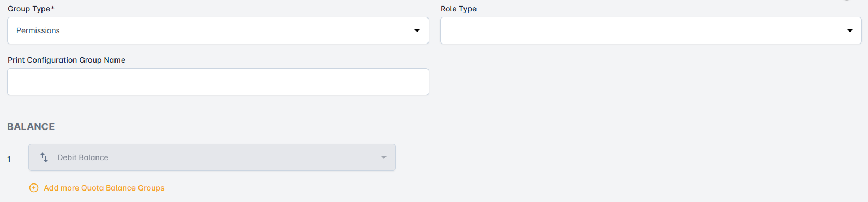Select the Permissions value text
The image size is (868, 202).
[38, 31]
